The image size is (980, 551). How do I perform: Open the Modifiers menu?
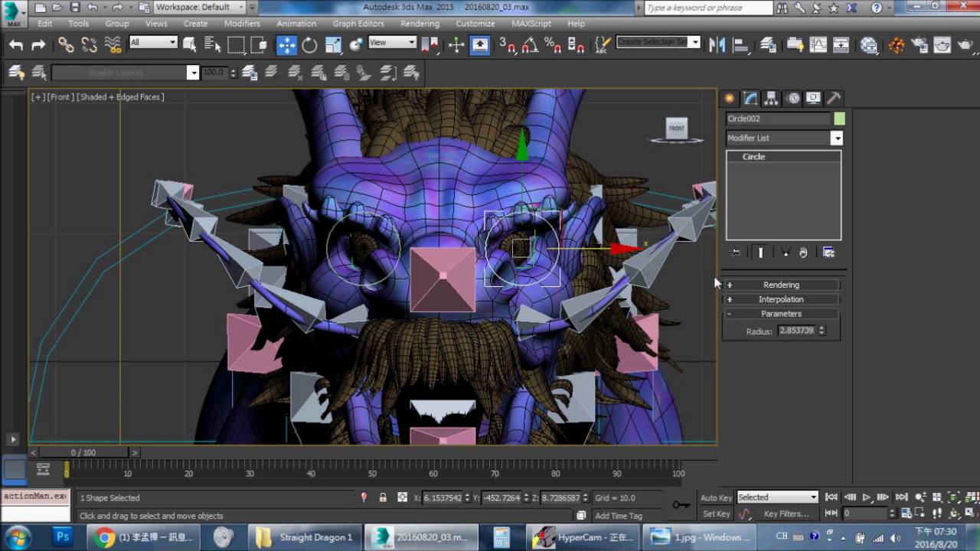point(242,24)
